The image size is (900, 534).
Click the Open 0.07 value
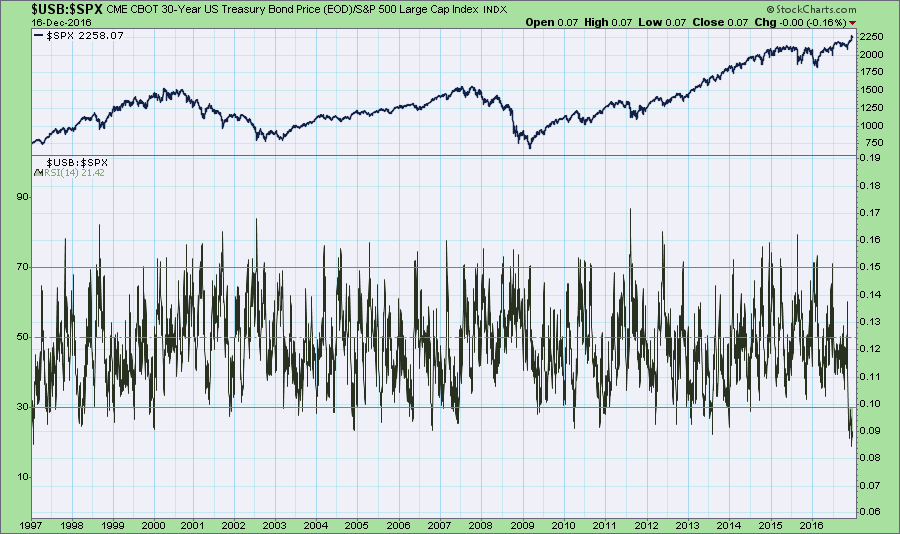click(552, 22)
